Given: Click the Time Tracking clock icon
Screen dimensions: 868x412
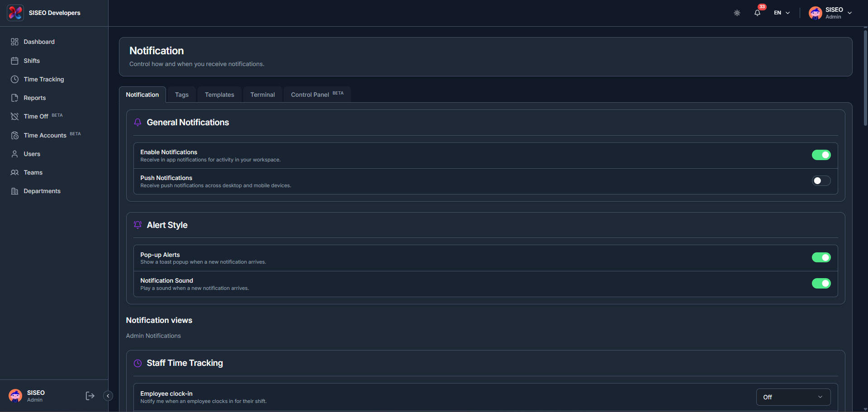Looking at the screenshot, I should 14,79.
